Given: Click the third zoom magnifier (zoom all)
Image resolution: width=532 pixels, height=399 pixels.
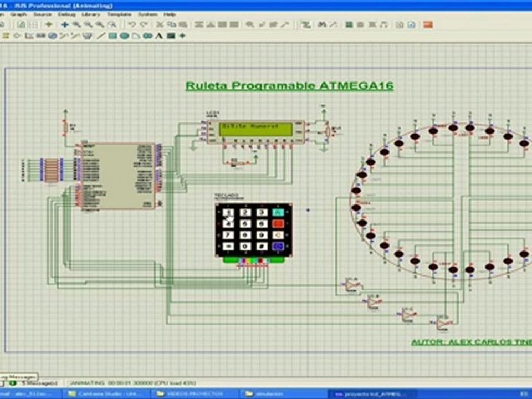Looking at the screenshot, I should tap(100, 24).
